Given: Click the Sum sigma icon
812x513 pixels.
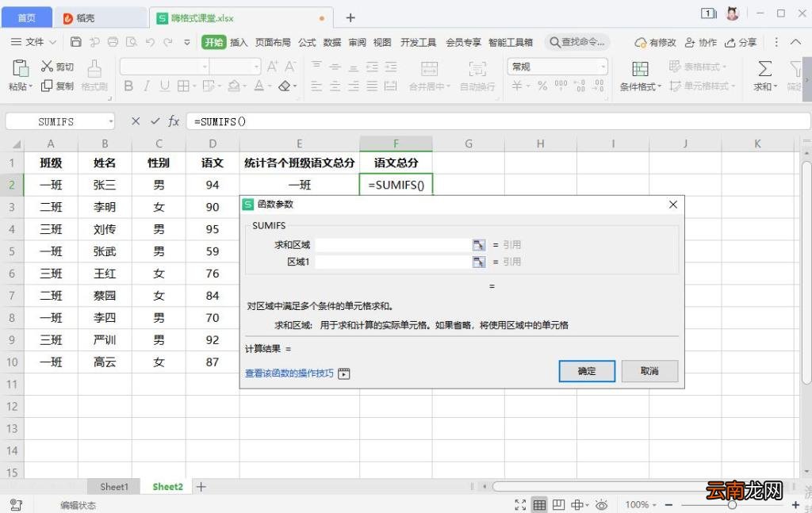Looking at the screenshot, I should (765, 68).
